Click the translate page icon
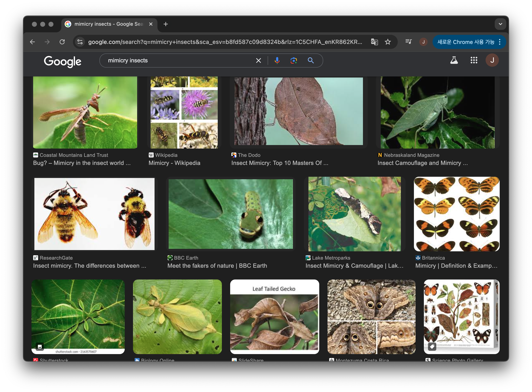Image resolution: width=532 pixels, height=392 pixels. point(374,42)
